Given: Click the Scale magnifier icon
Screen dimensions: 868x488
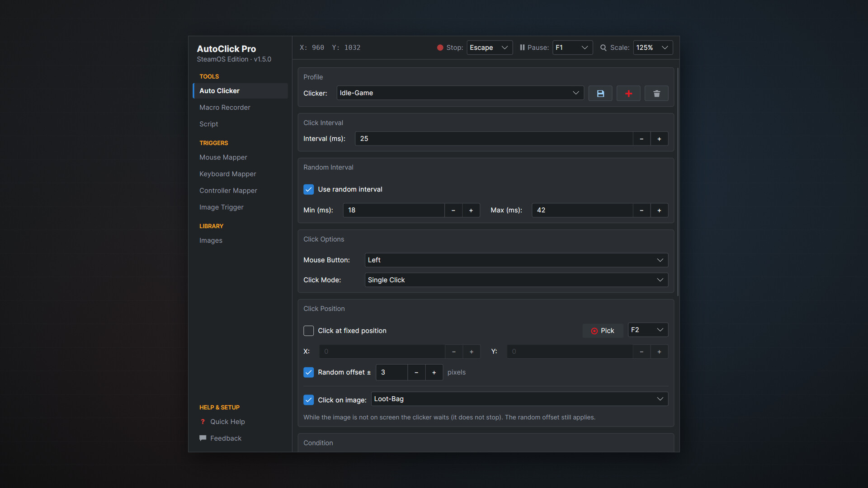Looking at the screenshot, I should (x=603, y=47).
